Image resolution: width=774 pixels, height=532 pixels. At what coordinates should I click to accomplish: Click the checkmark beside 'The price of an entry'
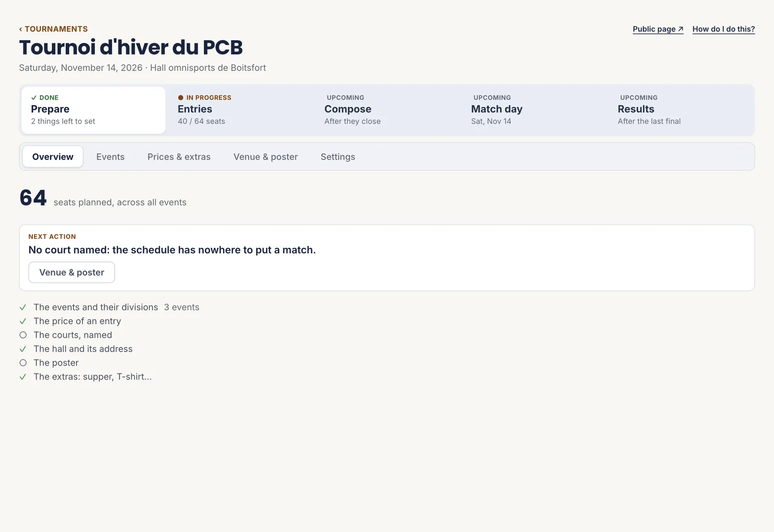coord(23,321)
